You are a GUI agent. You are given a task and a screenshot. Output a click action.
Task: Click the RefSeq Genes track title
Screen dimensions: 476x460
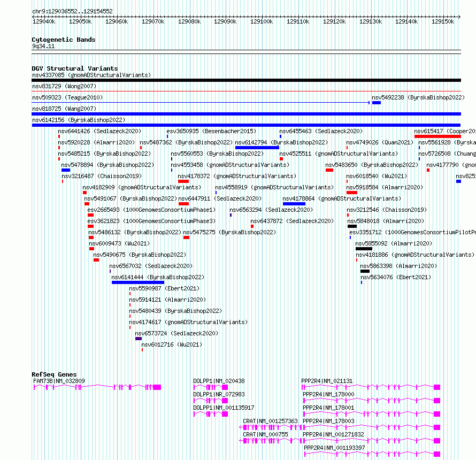55,374
